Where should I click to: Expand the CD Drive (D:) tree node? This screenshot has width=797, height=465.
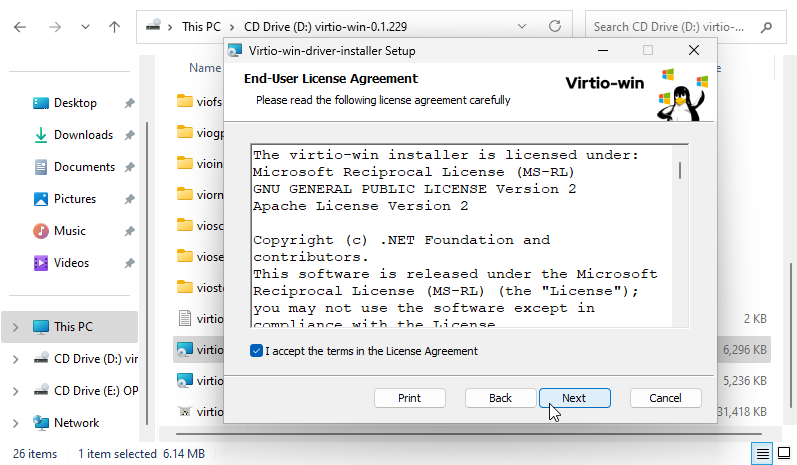pyautogui.click(x=15, y=359)
